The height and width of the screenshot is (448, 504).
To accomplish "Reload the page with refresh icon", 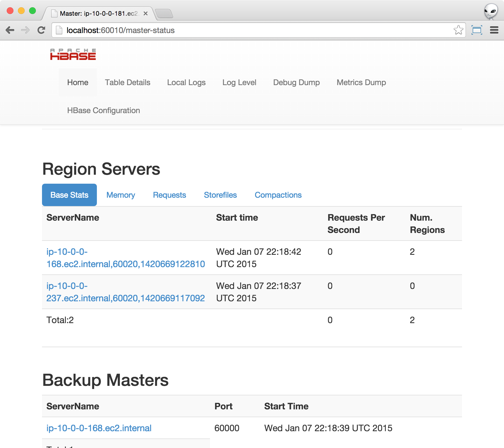I will pyautogui.click(x=41, y=30).
